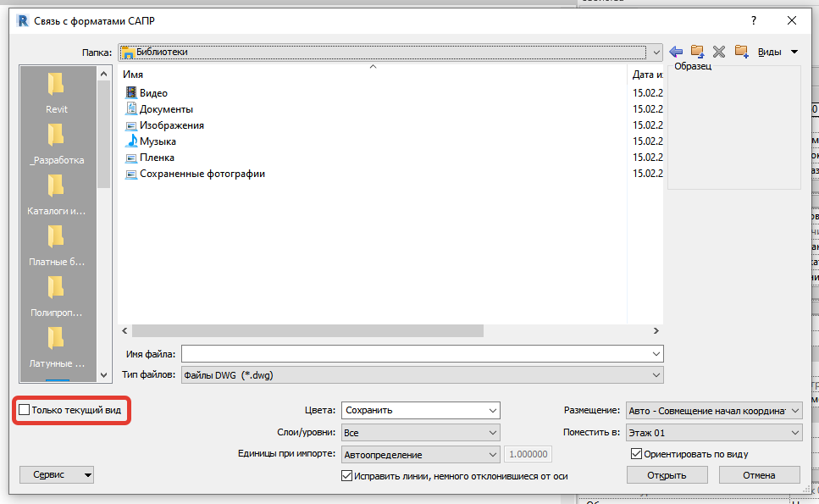Screen dimensions: 819x504
Task: Select the Документы row text
Action: [166, 109]
